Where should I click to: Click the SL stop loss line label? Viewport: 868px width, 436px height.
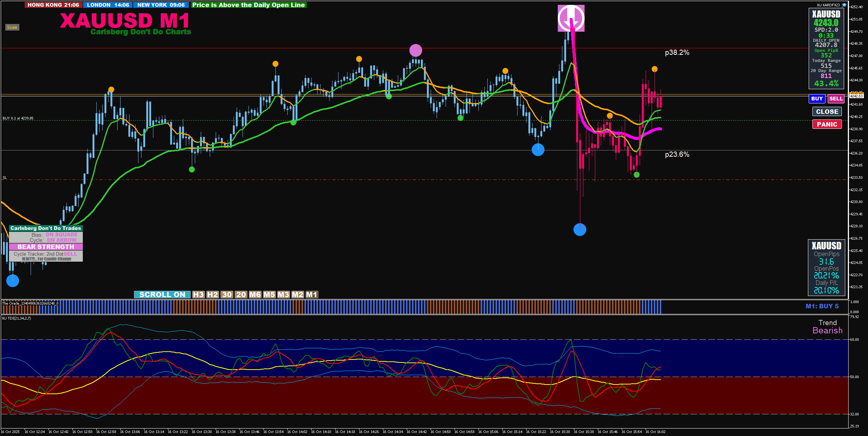click(x=5, y=178)
